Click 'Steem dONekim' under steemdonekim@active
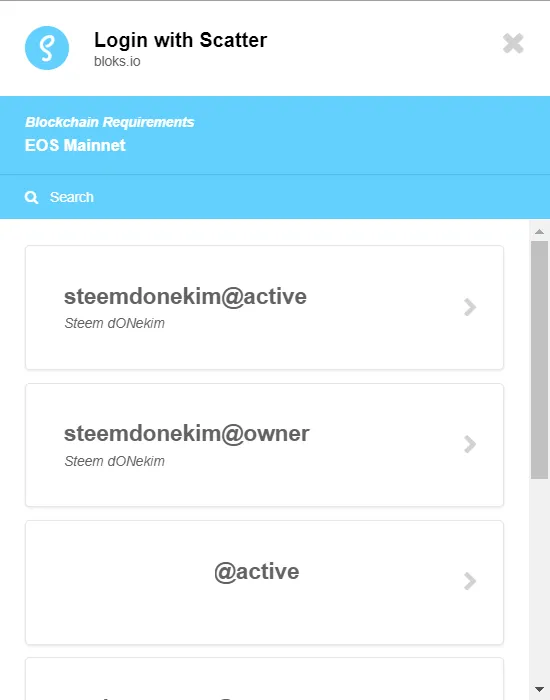The width and height of the screenshot is (550, 700). coord(114,323)
